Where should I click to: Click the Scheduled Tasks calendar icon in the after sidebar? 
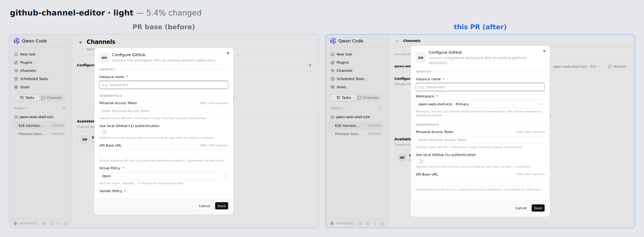(333, 79)
